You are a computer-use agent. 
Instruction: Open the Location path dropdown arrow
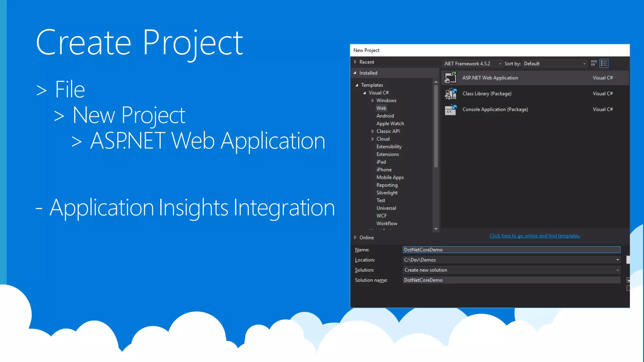pos(617,260)
